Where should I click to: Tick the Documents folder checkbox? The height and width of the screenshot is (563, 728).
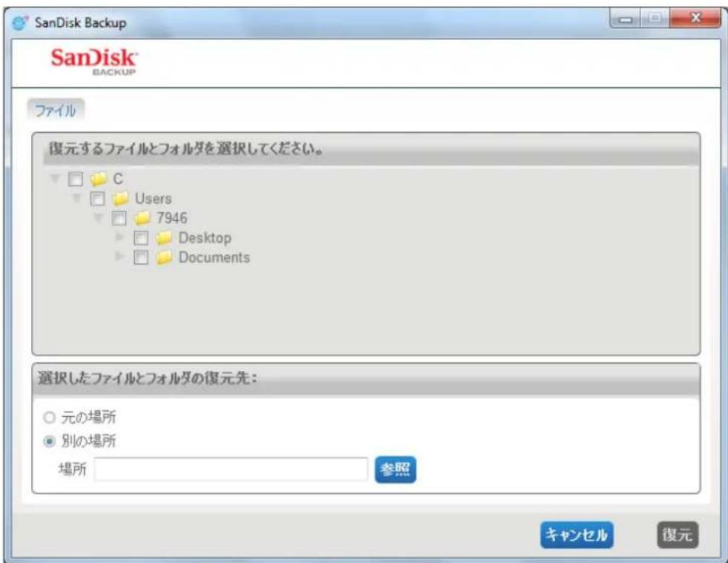[141, 257]
